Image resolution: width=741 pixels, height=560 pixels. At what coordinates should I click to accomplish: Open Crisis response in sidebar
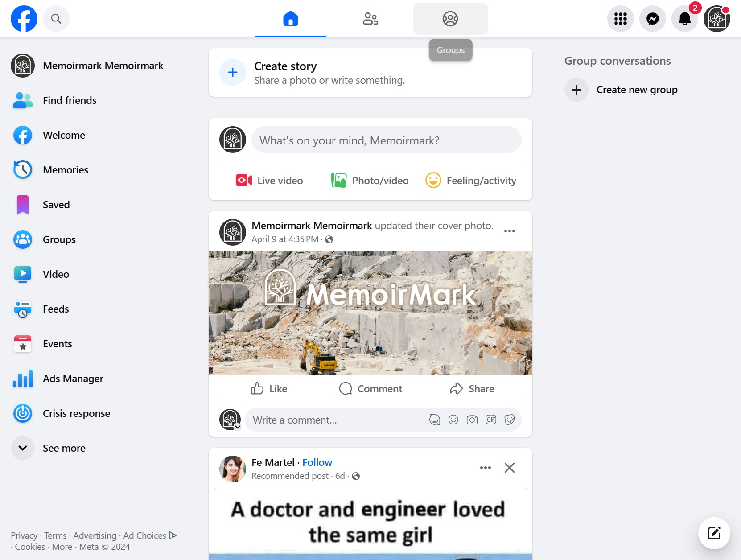(x=99, y=413)
